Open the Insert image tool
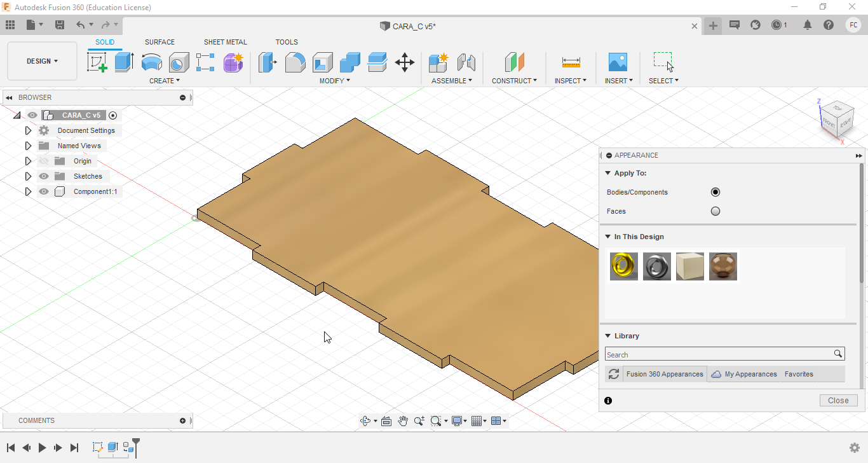The image size is (868, 463). 617,62
